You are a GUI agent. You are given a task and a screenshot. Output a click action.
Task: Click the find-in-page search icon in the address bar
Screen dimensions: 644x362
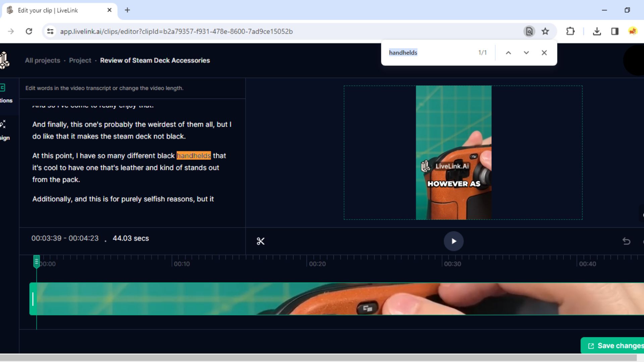tap(529, 32)
